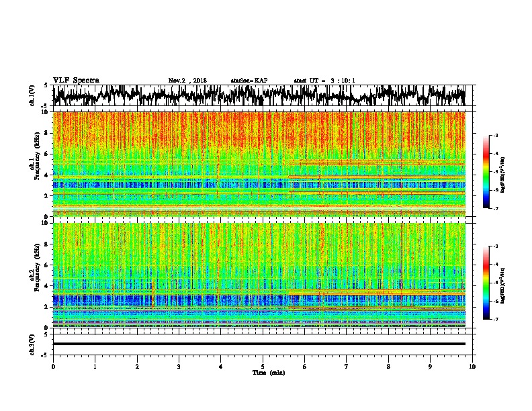The width and height of the screenshot is (532, 411).
Task: Click the -3 tick on ch.2 colorbar
Action: [496, 246]
